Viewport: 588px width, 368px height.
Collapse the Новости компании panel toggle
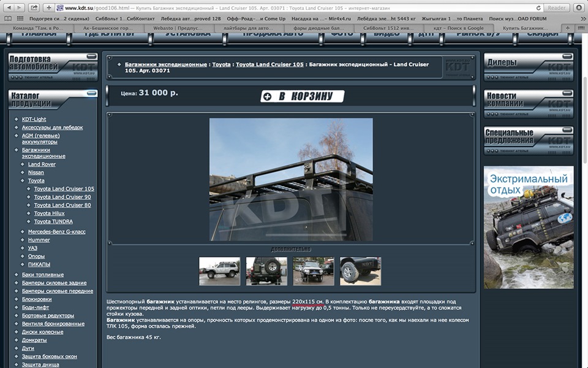[x=567, y=93]
